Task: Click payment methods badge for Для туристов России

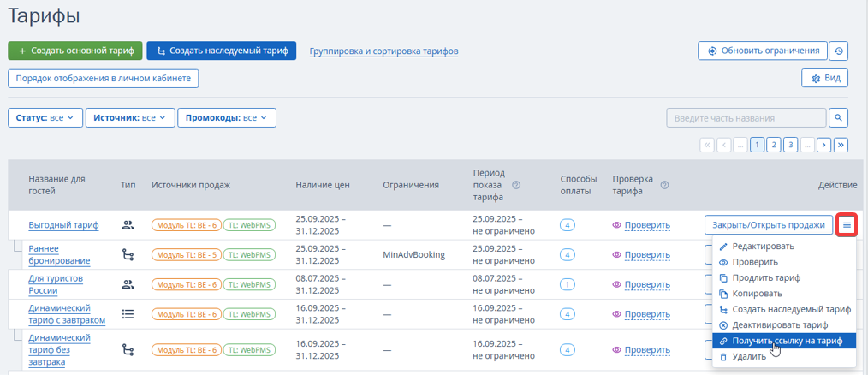Action: point(567,284)
